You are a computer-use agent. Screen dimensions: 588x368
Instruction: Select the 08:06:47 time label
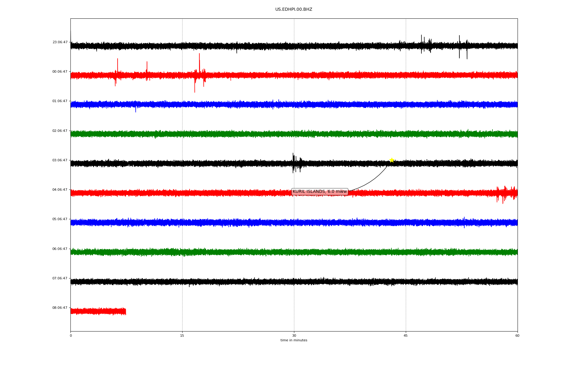coord(60,308)
